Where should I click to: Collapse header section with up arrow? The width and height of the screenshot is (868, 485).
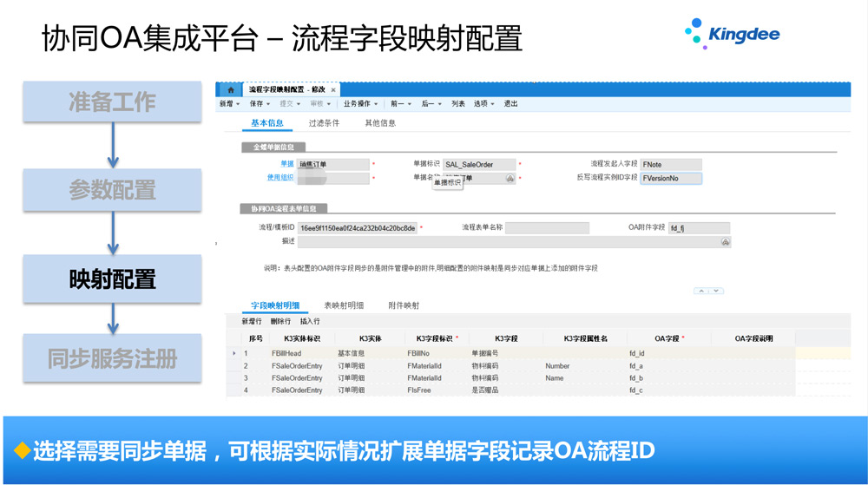point(701,291)
